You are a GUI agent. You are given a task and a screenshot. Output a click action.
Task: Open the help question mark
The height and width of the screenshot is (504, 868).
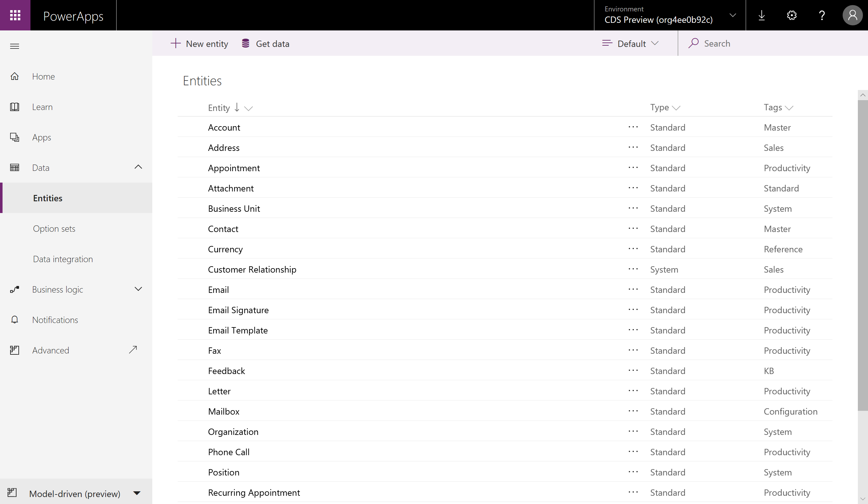point(822,15)
